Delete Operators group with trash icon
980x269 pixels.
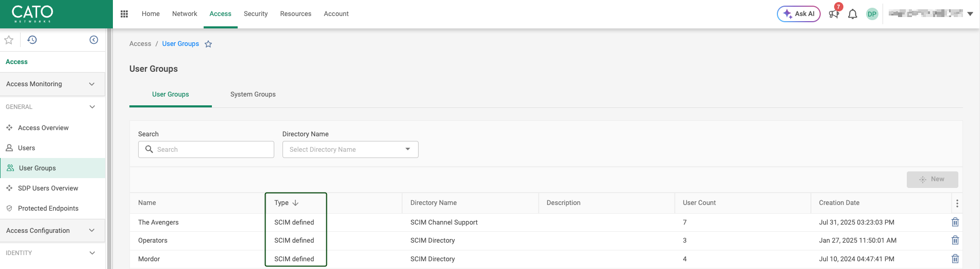tap(955, 240)
